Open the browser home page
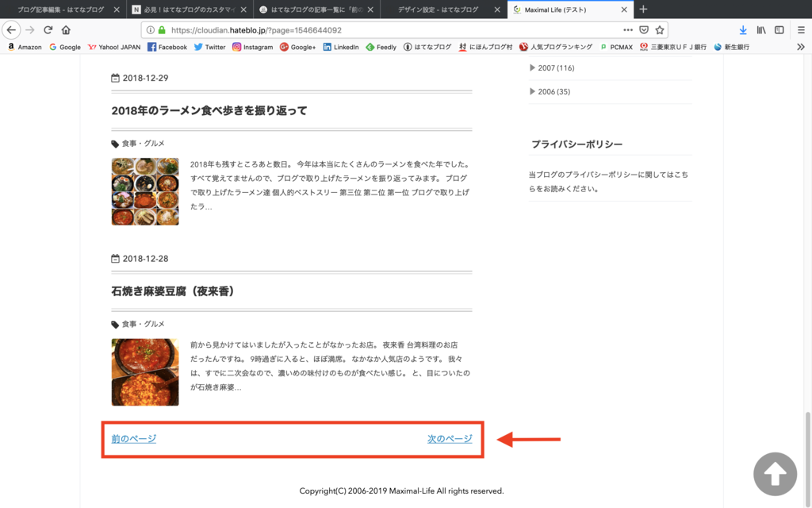 pyautogui.click(x=66, y=30)
